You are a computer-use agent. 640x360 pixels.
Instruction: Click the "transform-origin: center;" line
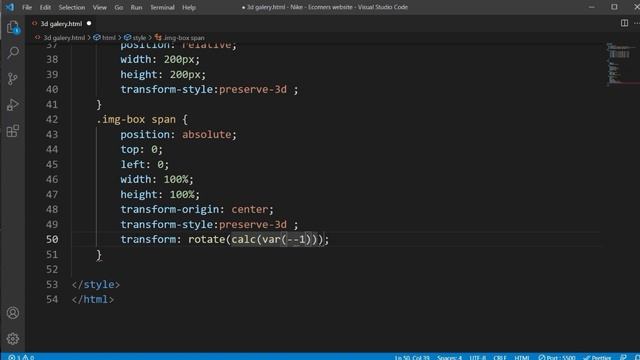pos(197,209)
